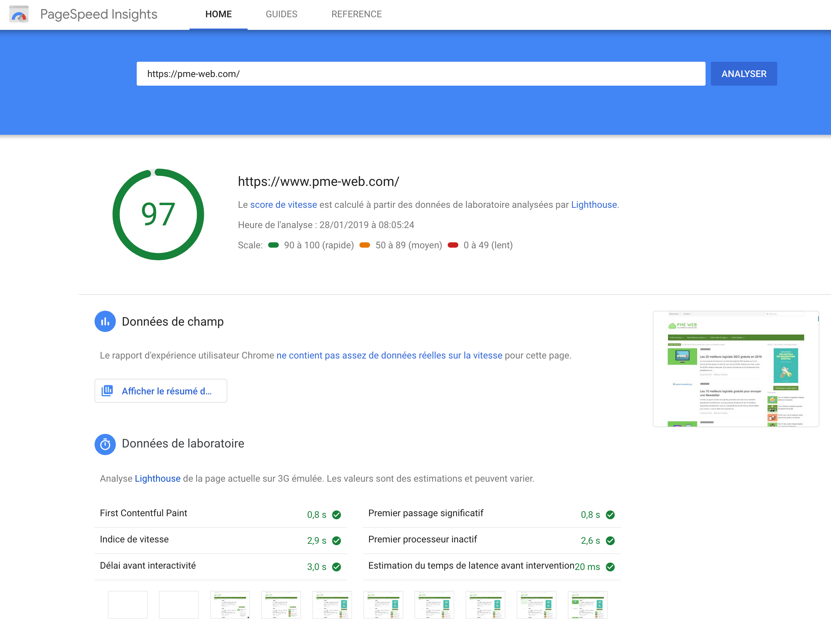The width and height of the screenshot is (831, 644).
Task: Click Afficher le résumé button
Action: tap(161, 390)
